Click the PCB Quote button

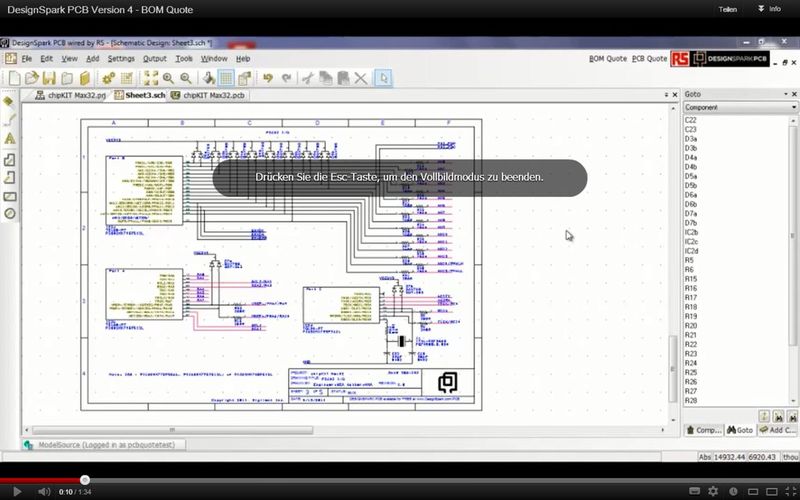coord(650,59)
